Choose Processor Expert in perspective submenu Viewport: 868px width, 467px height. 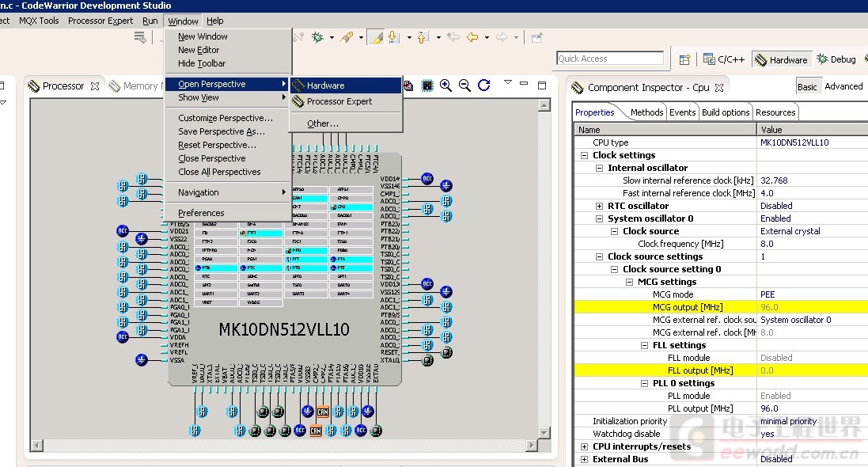coord(346,101)
